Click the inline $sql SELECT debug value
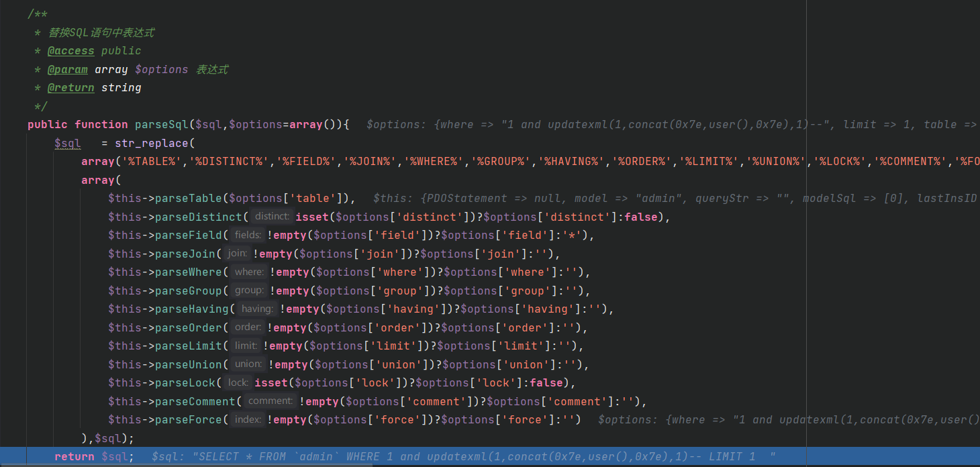This screenshot has height=467, width=980. click(x=464, y=457)
